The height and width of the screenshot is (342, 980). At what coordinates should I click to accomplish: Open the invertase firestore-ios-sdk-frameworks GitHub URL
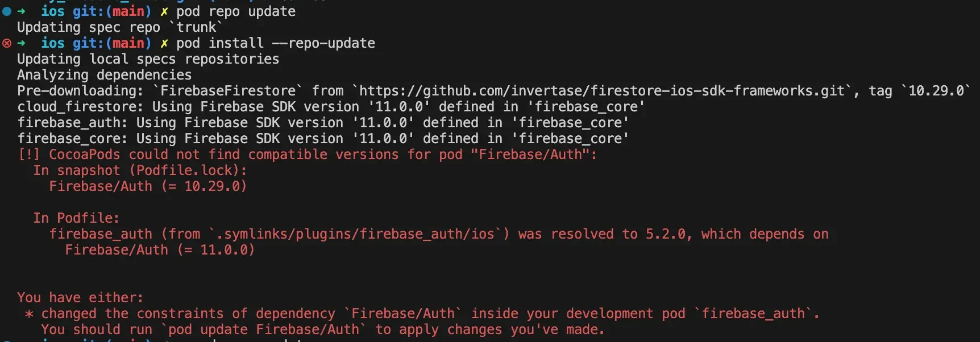(601, 91)
